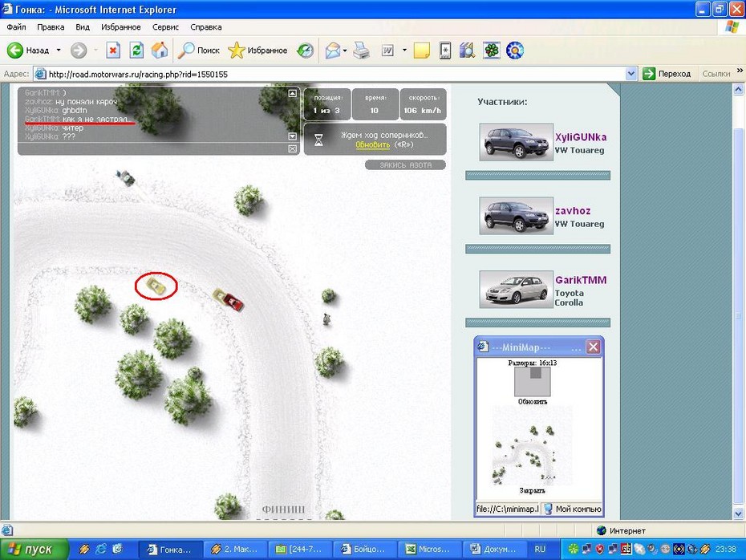Click the system clock showing 23:38

point(726,550)
